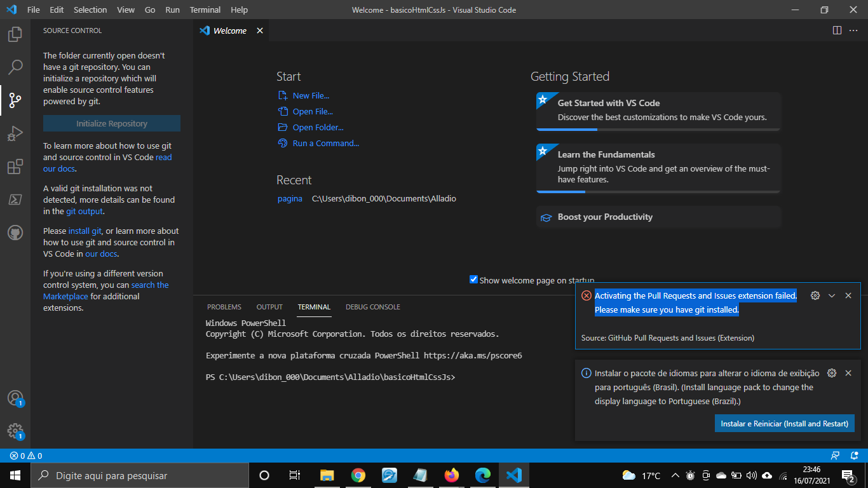Open the Search view

click(x=15, y=67)
